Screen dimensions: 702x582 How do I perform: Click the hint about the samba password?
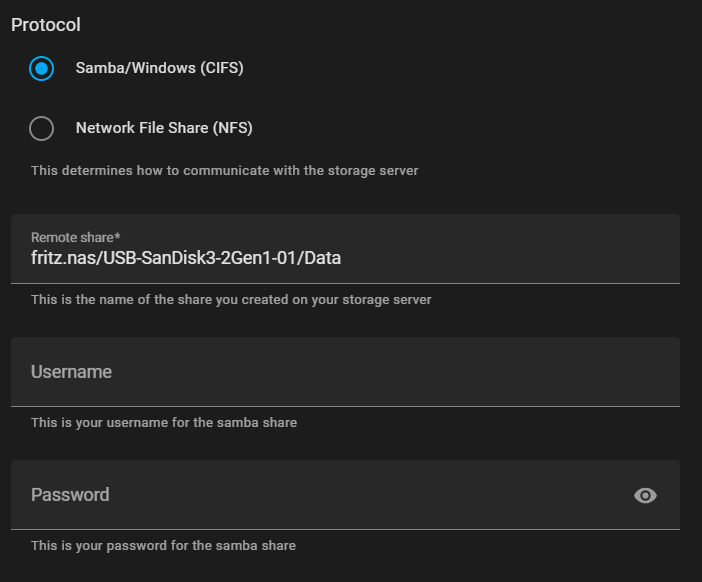click(163, 546)
